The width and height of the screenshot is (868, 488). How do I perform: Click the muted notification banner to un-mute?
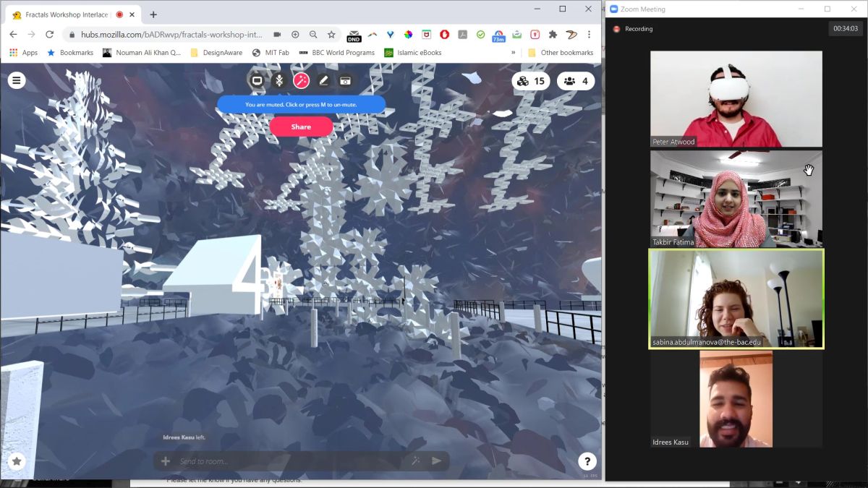[x=301, y=105]
